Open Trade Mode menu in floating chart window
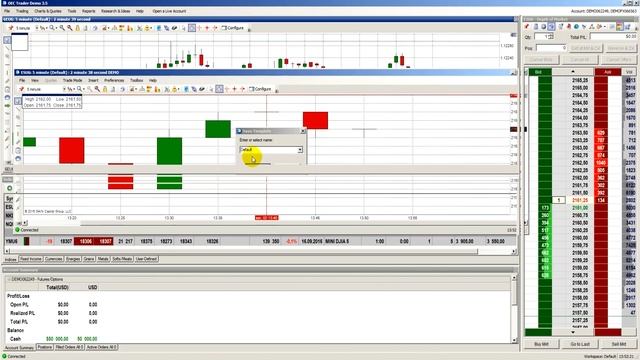The image size is (640, 360). point(72,80)
